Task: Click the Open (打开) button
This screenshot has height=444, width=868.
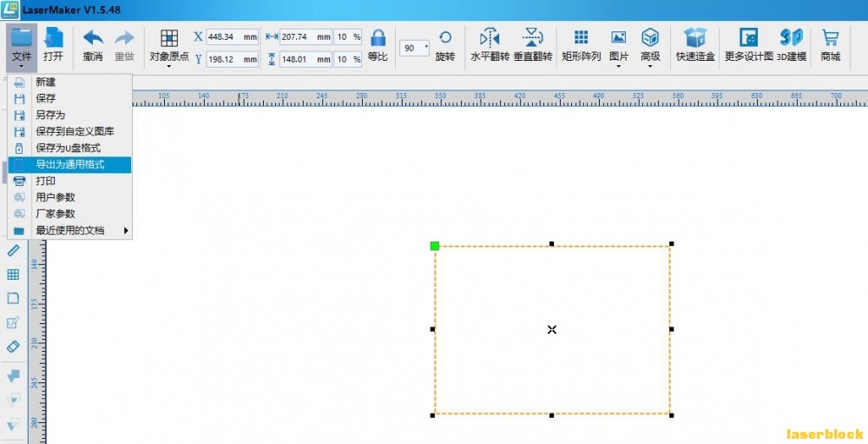Action: tap(53, 45)
